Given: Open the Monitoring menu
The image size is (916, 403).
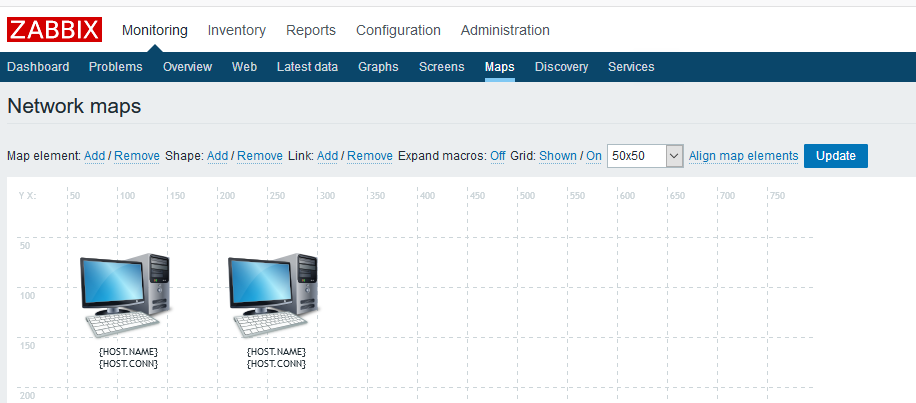Looking at the screenshot, I should 155,30.
